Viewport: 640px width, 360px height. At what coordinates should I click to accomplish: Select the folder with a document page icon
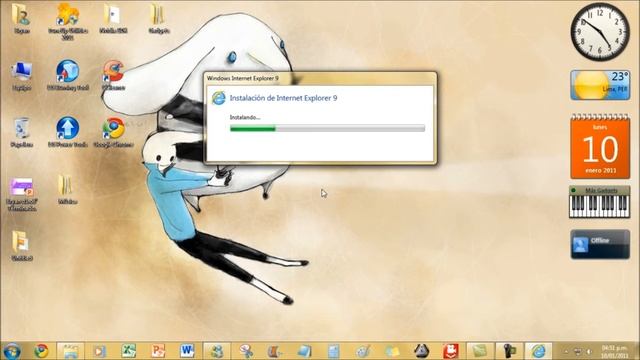point(113,19)
